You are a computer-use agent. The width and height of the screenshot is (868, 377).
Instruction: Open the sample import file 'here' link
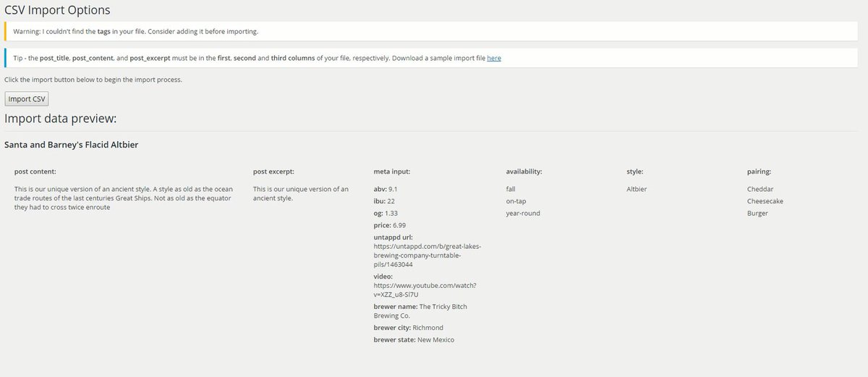pyautogui.click(x=493, y=58)
